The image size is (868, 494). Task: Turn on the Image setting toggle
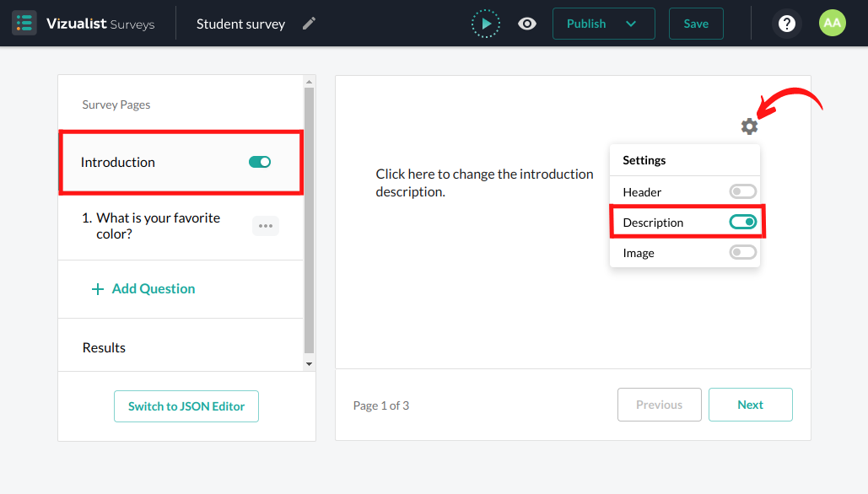click(x=742, y=253)
